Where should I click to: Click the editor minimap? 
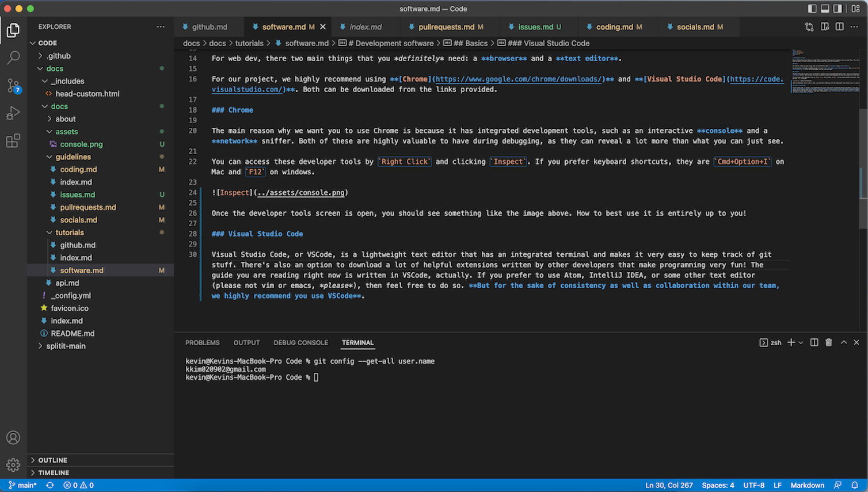(x=825, y=71)
